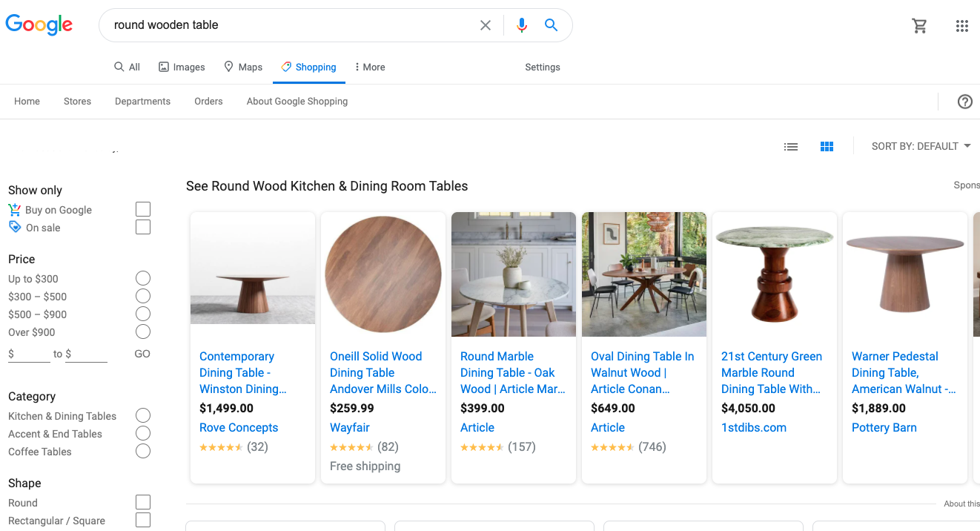Visit the Pottery Barn seller link
Viewport: 980px width, 531px height.
884,427
